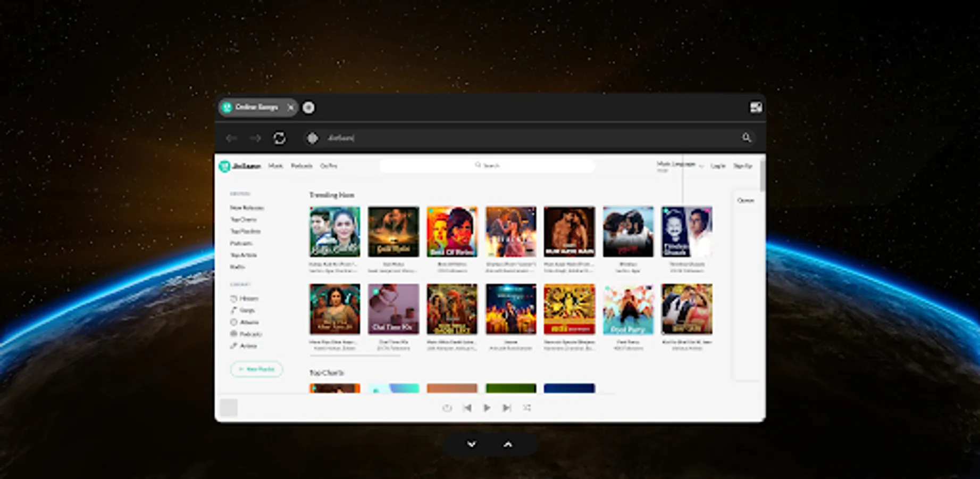
Task: Select the Online Songs browser tab
Action: 258,108
